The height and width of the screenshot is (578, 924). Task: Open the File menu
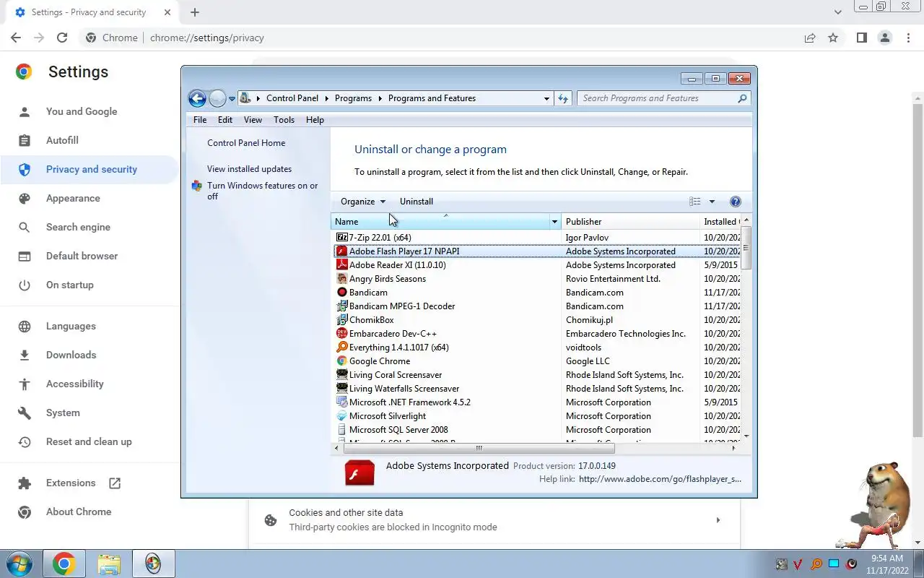point(200,120)
